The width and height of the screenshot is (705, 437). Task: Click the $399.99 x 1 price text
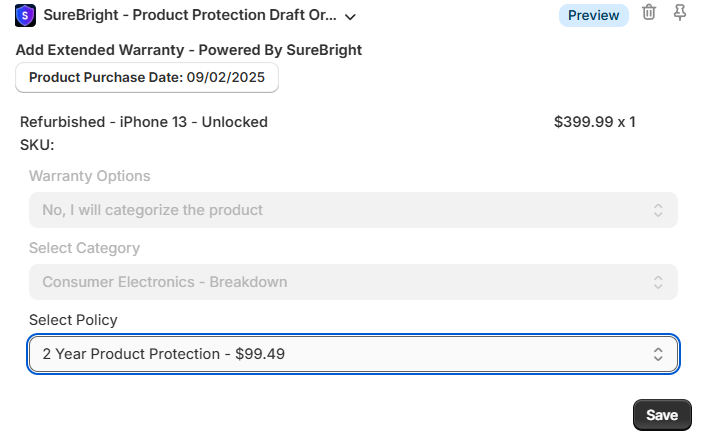(x=594, y=122)
